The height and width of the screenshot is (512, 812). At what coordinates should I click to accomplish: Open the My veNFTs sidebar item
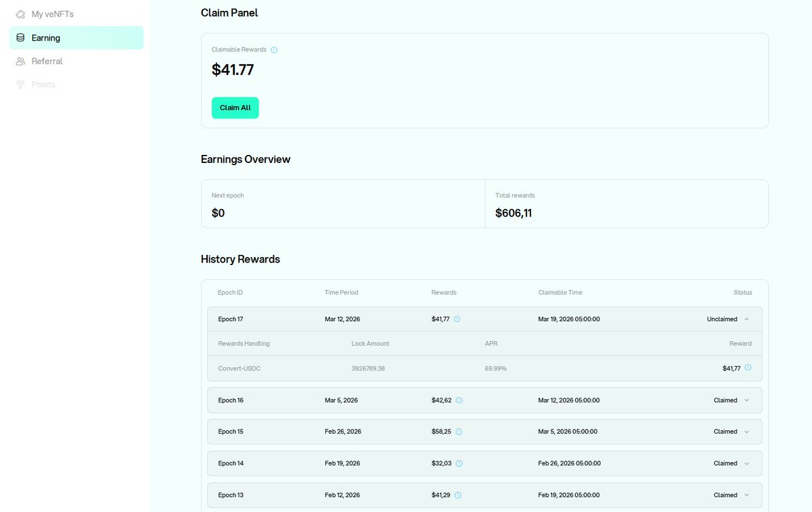pos(76,14)
